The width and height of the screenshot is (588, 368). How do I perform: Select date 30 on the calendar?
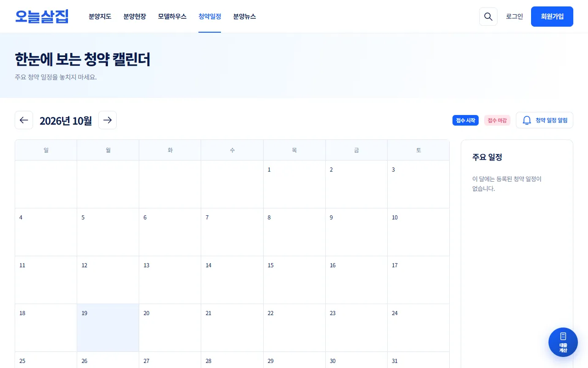point(356,360)
